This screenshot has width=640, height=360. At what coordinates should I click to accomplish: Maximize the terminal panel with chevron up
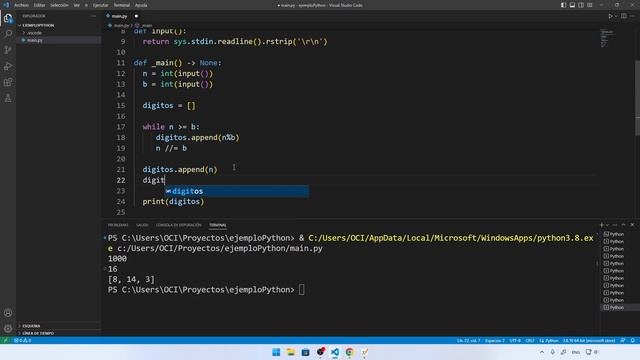624,225
